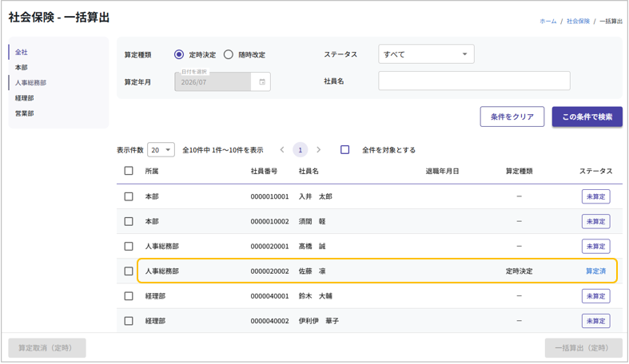Viewport: 629px width, 364px height.
Task: Check the select-all checkbox in table header
Action: point(129,171)
